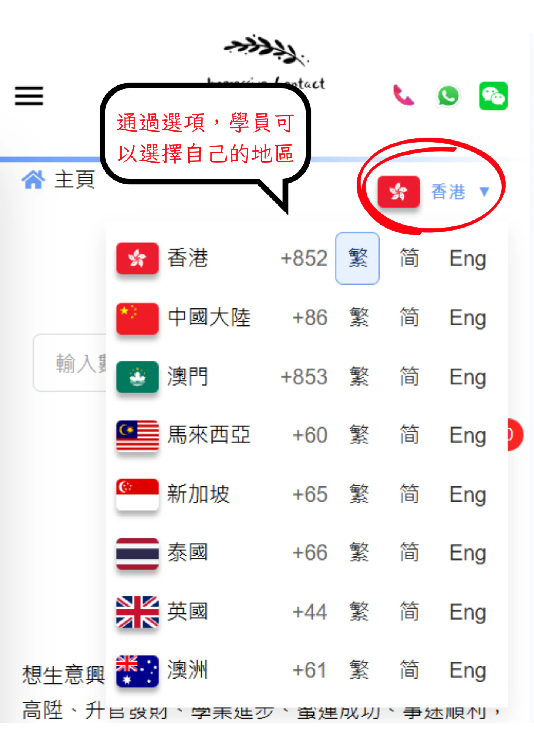Image resolution: width=534 pixels, height=756 pixels.
Task: Select Traditional Chinese for Hong Kong
Action: [x=358, y=259]
